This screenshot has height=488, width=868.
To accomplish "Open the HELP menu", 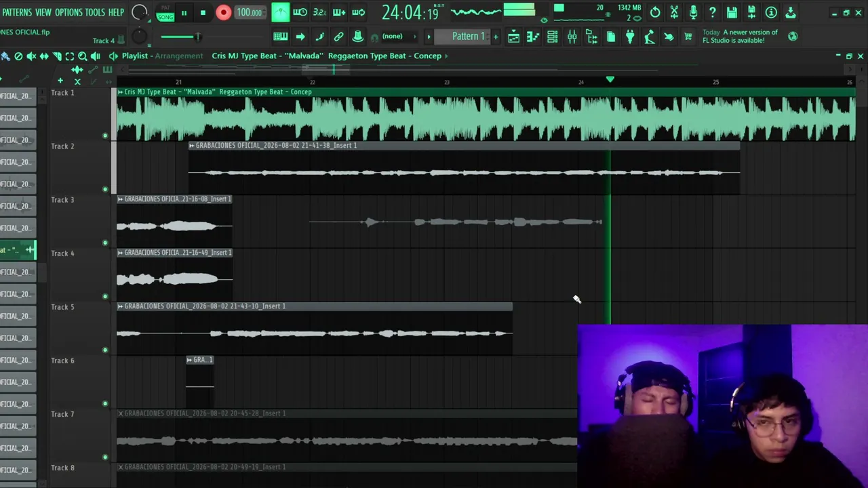I will point(116,12).
